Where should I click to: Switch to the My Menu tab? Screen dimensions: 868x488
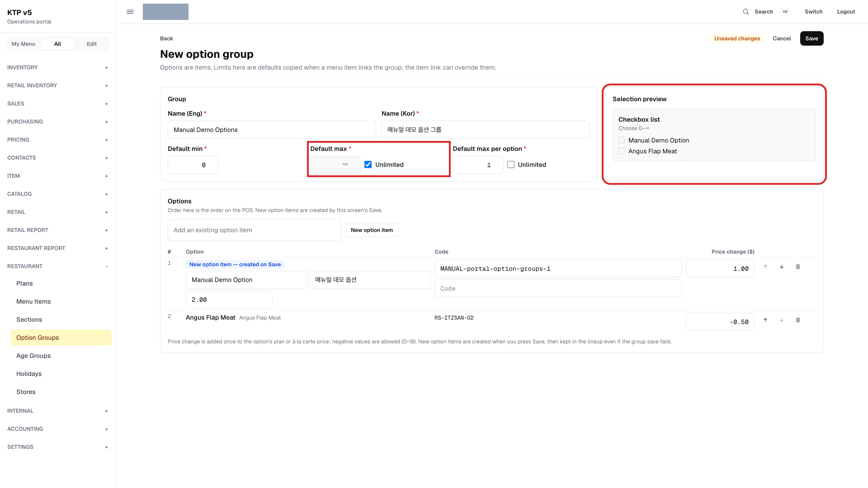click(23, 44)
